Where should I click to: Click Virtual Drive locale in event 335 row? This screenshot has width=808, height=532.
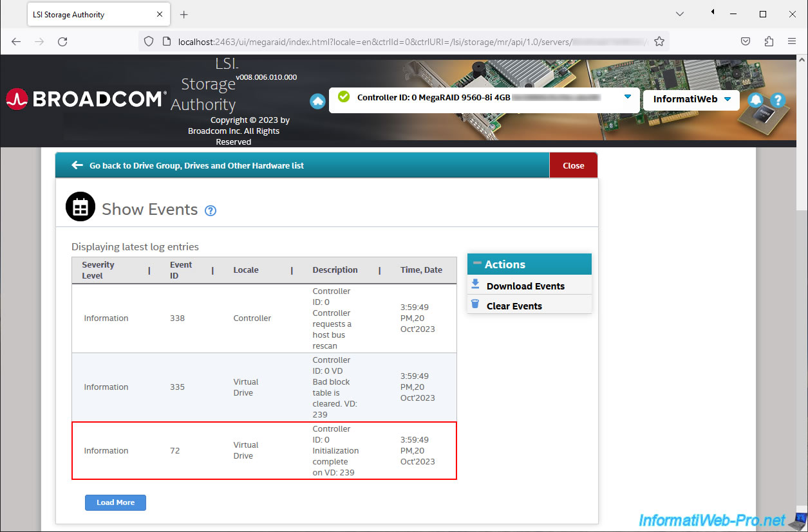point(246,387)
